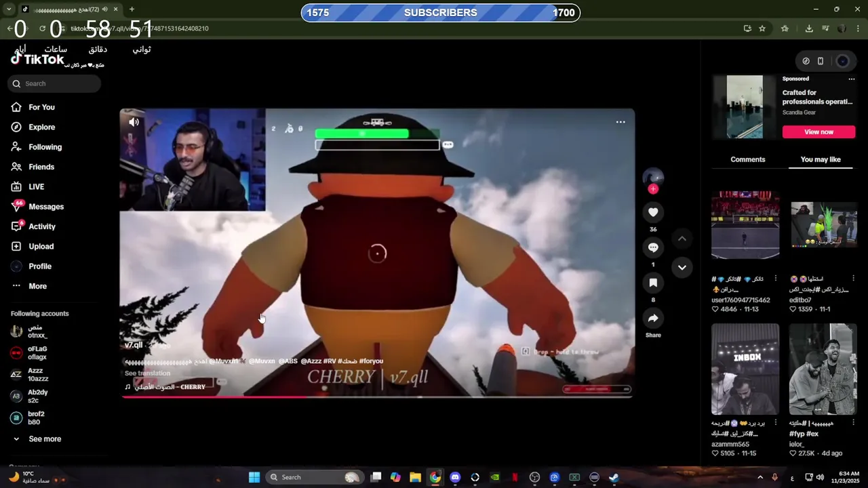The width and height of the screenshot is (868, 488).
Task: Open the Friends page
Action: tap(41, 167)
